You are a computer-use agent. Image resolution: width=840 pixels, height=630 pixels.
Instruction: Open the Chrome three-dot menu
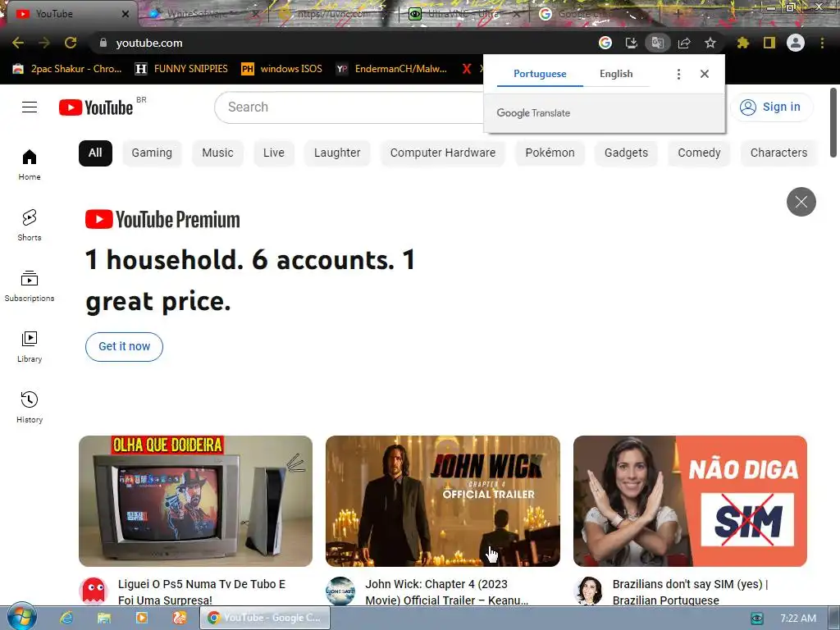(822, 43)
